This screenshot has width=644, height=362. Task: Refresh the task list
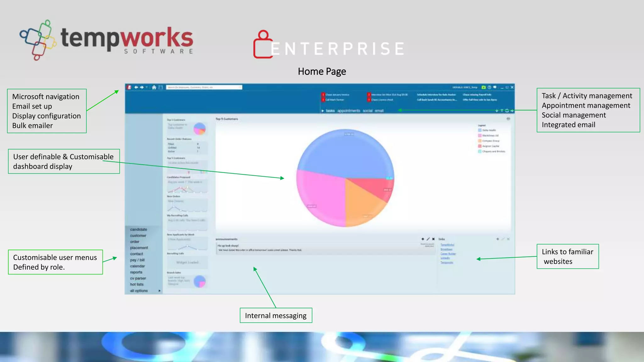[507, 111]
